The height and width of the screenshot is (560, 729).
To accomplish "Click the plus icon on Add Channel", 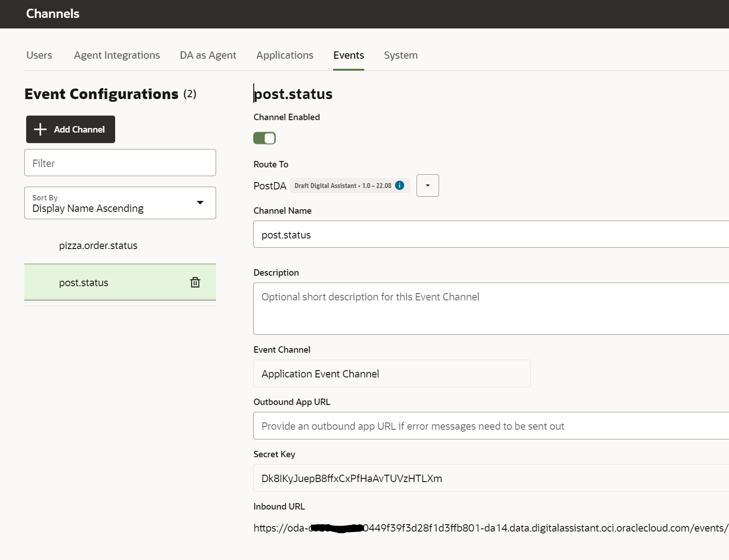I will coord(40,129).
